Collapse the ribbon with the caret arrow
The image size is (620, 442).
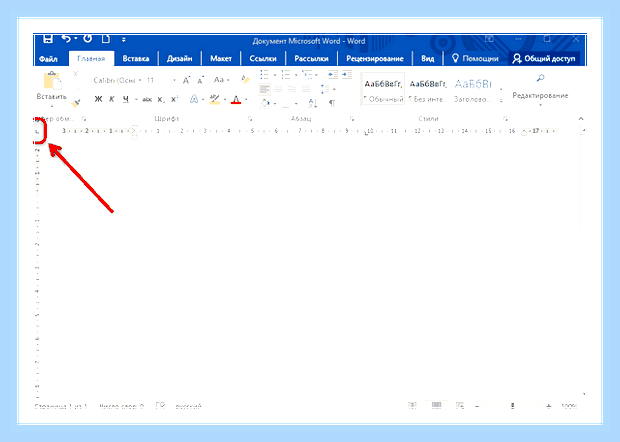pos(581,119)
